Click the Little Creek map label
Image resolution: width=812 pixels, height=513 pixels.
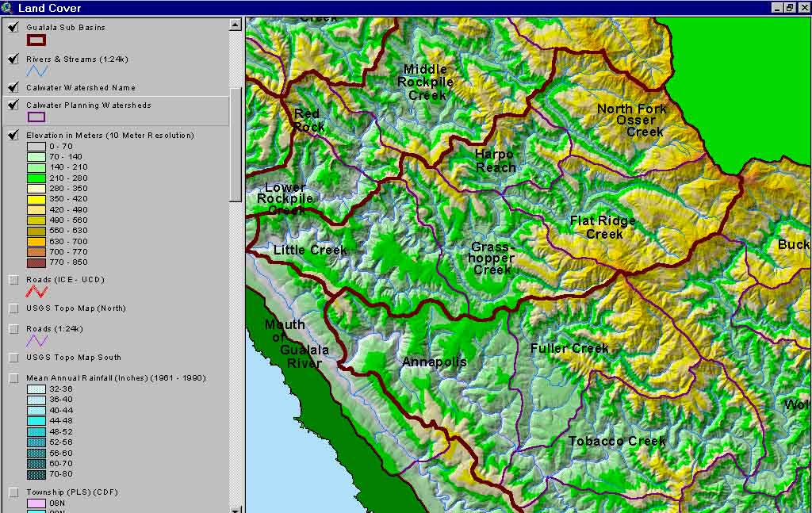click(310, 250)
